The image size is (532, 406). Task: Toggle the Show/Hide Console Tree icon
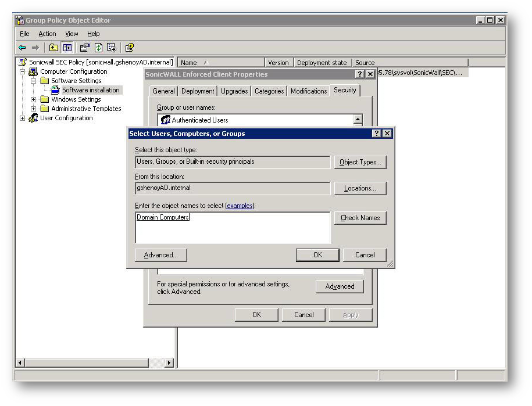tap(67, 48)
